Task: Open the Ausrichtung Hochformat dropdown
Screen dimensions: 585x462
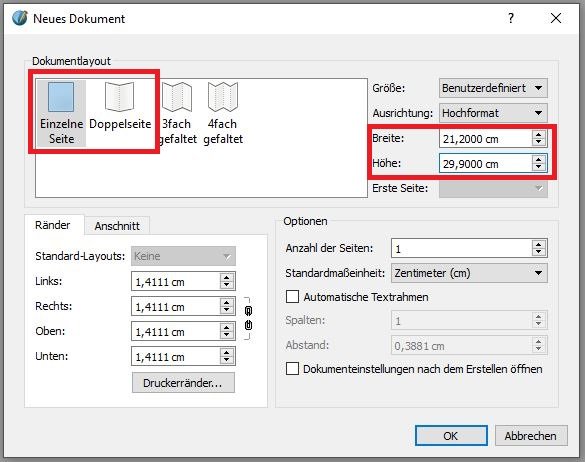Action: (x=493, y=113)
